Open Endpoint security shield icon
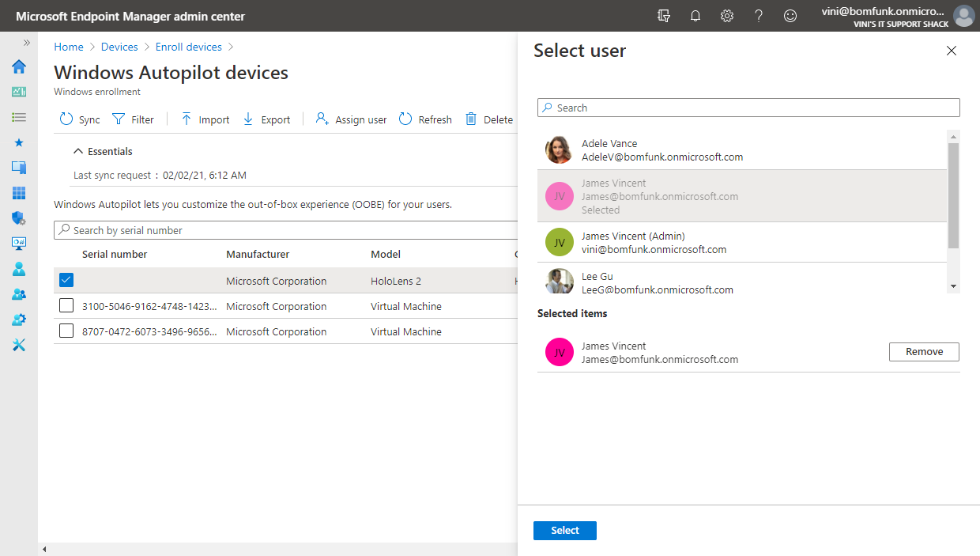This screenshot has height=556, width=980. click(19, 218)
